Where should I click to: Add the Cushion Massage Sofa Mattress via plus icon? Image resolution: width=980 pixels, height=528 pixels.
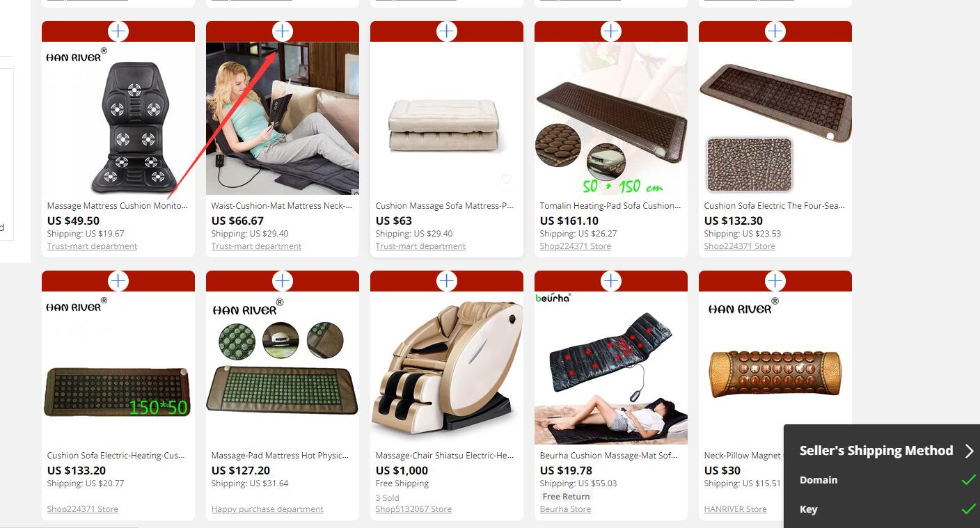click(447, 31)
